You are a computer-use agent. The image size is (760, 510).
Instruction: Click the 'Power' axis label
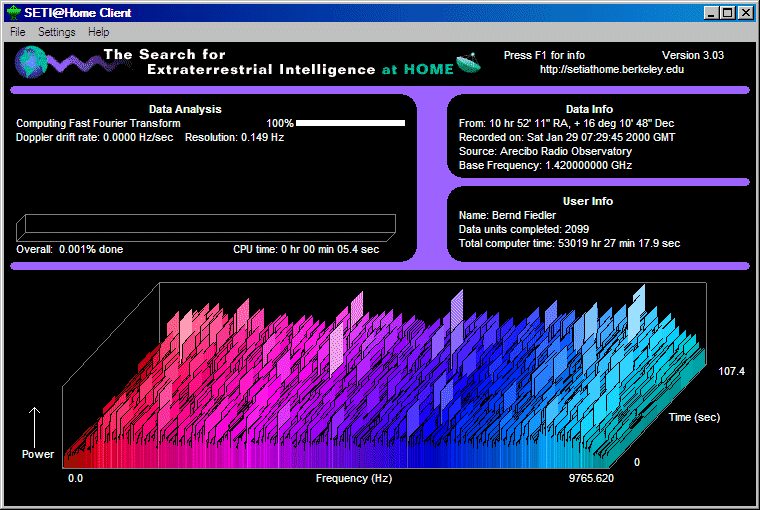pyautogui.click(x=38, y=454)
